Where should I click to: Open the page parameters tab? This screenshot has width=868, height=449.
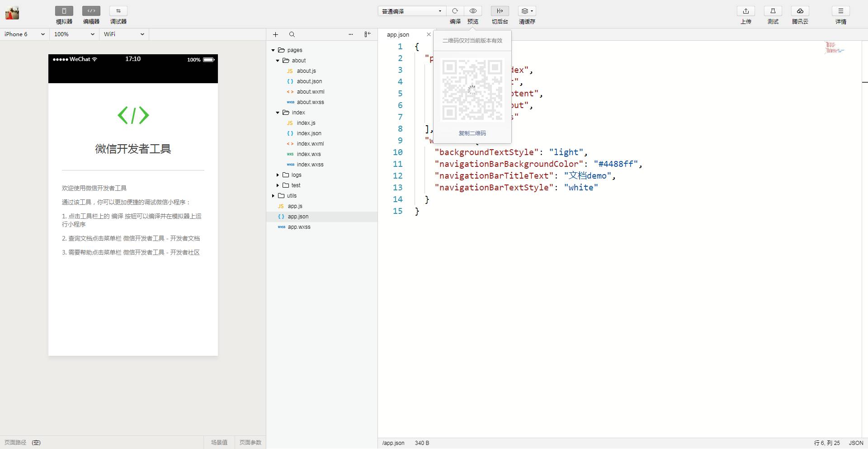(x=250, y=442)
